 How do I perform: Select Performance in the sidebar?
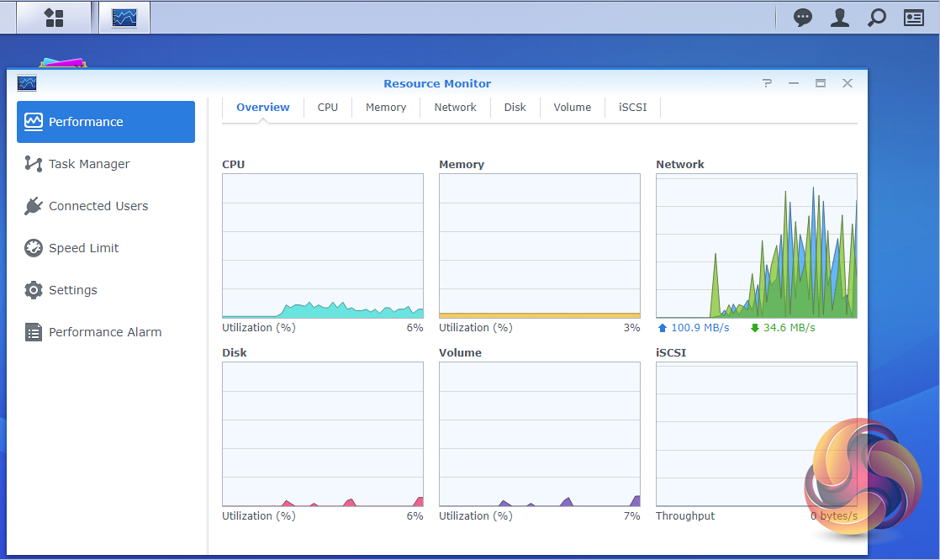coord(106,122)
